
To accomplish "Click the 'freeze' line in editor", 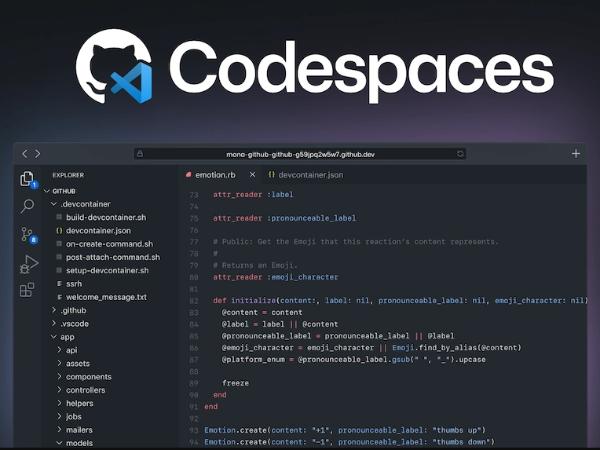I will pyautogui.click(x=235, y=383).
